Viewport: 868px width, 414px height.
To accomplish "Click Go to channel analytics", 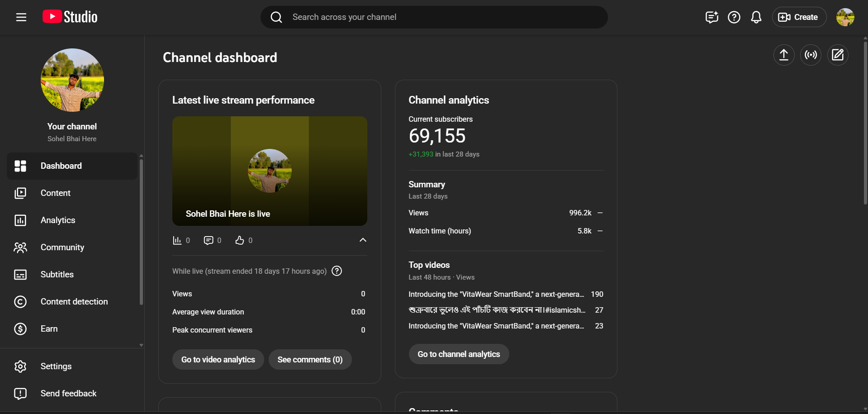I will tap(459, 354).
